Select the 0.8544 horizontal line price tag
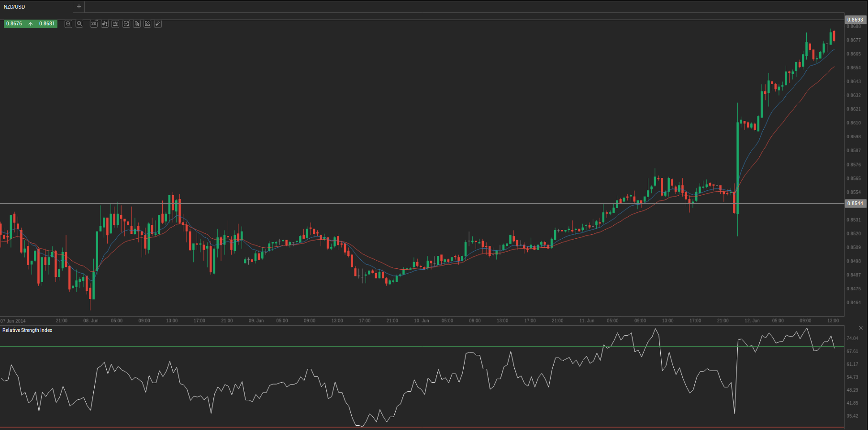The width and height of the screenshot is (868, 430). [x=855, y=204]
